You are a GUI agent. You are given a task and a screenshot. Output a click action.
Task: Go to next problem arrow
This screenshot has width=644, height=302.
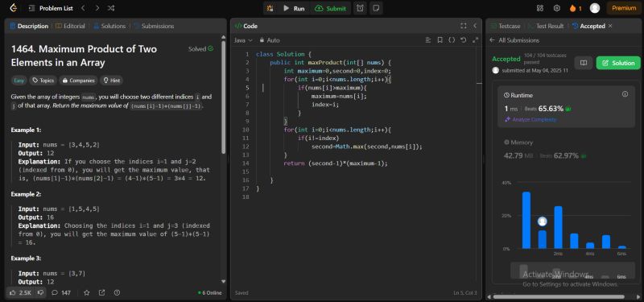coord(97,8)
